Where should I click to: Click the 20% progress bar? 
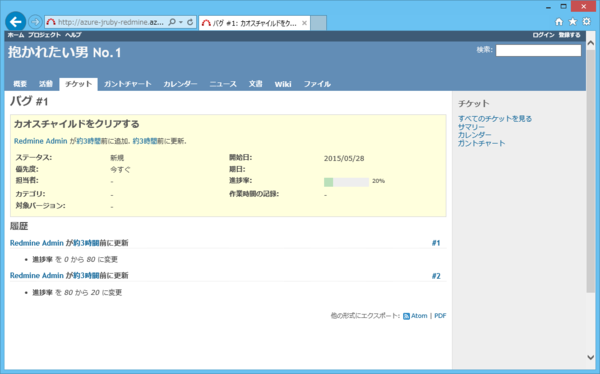(346, 182)
